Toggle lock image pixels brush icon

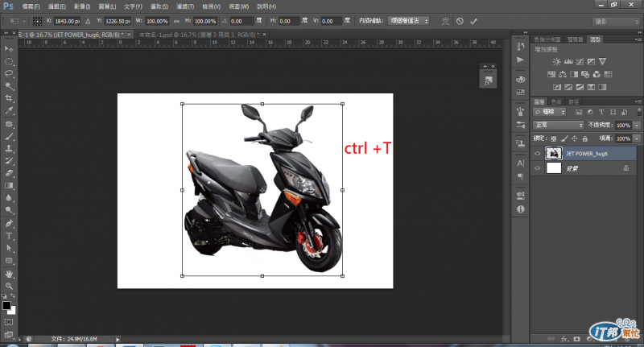click(x=564, y=138)
